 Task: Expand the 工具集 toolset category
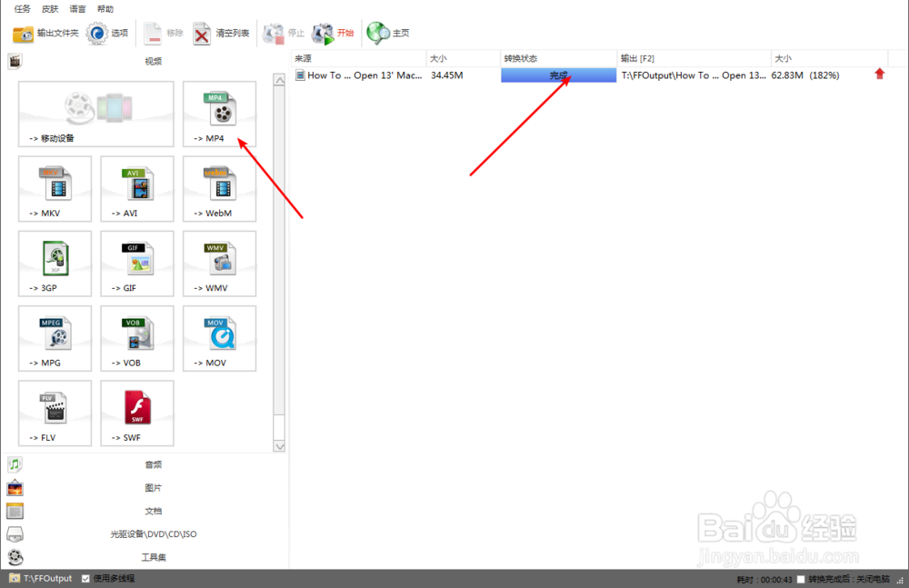tap(153, 557)
